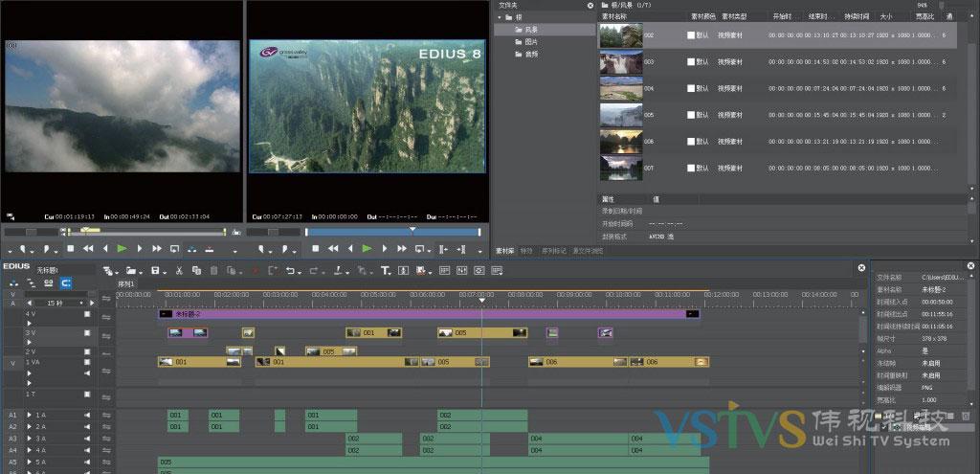Switch to the 特效 effects tab
This screenshot has width=980, height=474.
[x=526, y=251]
